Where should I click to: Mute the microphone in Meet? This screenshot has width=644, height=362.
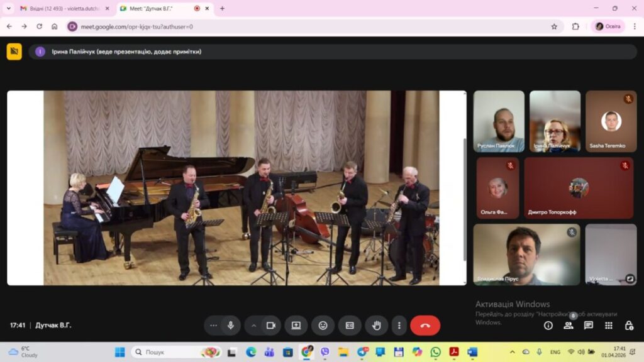231,326
